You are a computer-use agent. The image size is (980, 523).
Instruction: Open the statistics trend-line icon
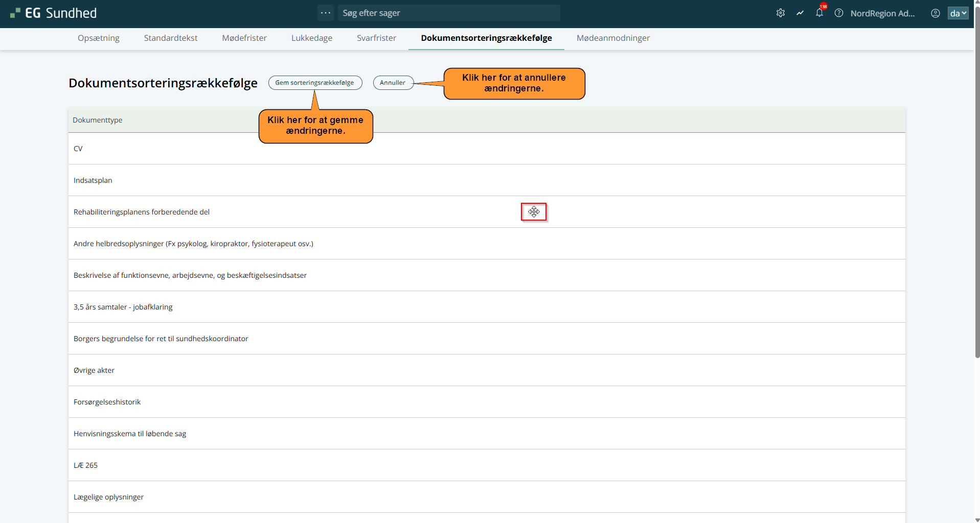[800, 13]
